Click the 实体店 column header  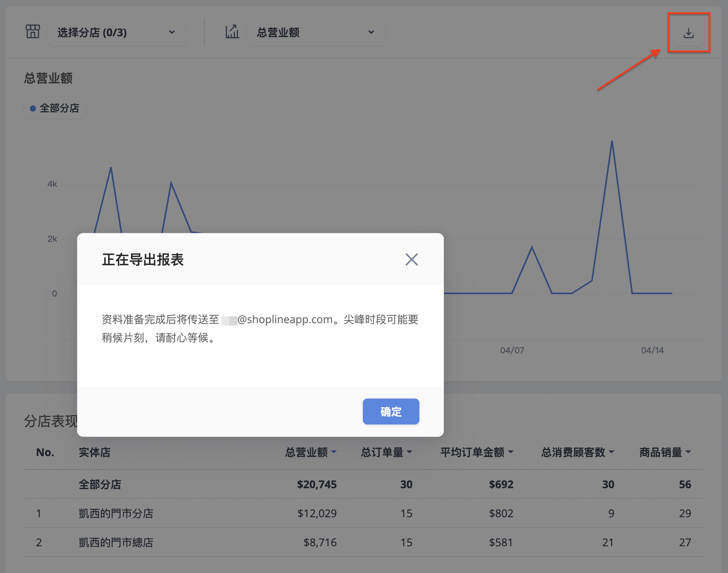[x=95, y=452]
